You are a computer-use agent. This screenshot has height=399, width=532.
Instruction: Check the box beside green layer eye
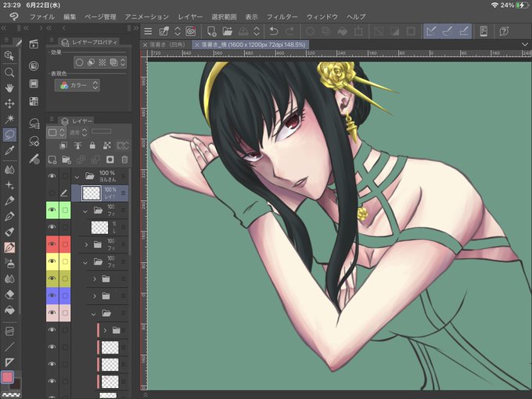[x=65, y=210]
